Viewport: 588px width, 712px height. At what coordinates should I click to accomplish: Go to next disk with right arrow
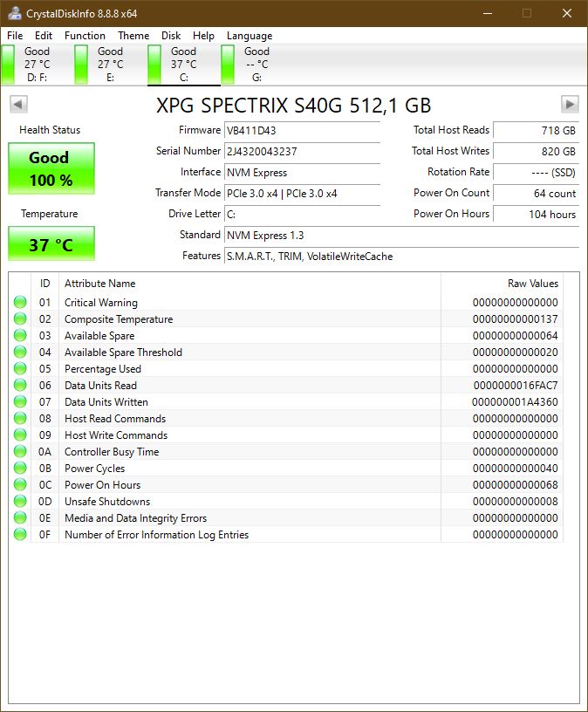pos(570,105)
